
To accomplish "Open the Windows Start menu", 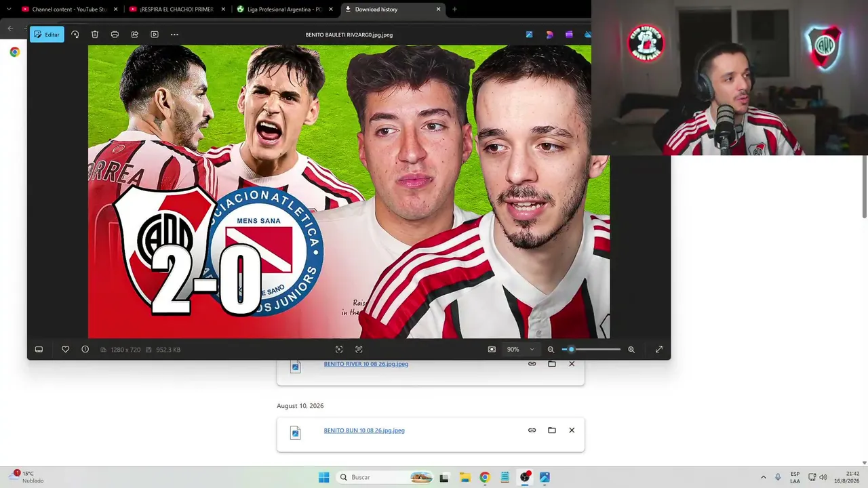I will [324, 477].
